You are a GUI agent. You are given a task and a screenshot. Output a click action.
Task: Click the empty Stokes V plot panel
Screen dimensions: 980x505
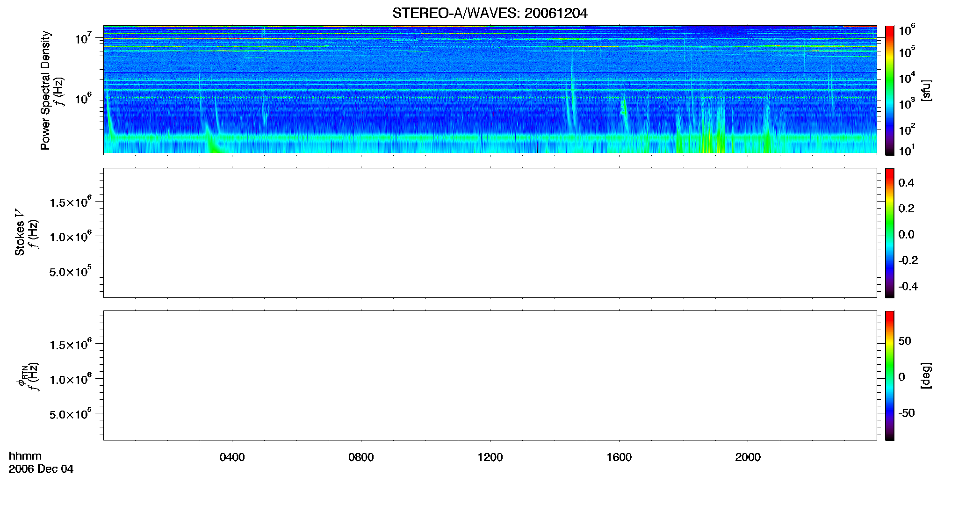(490, 233)
